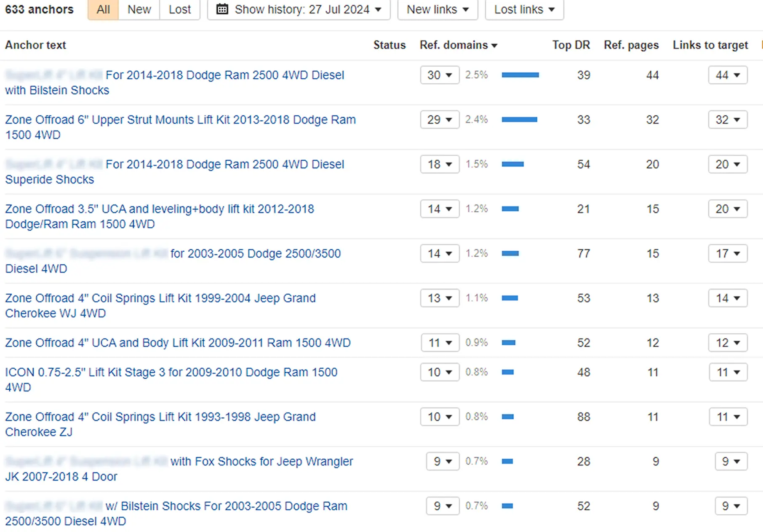Select the All filter tab
The height and width of the screenshot is (532, 763).
tap(103, 9)
